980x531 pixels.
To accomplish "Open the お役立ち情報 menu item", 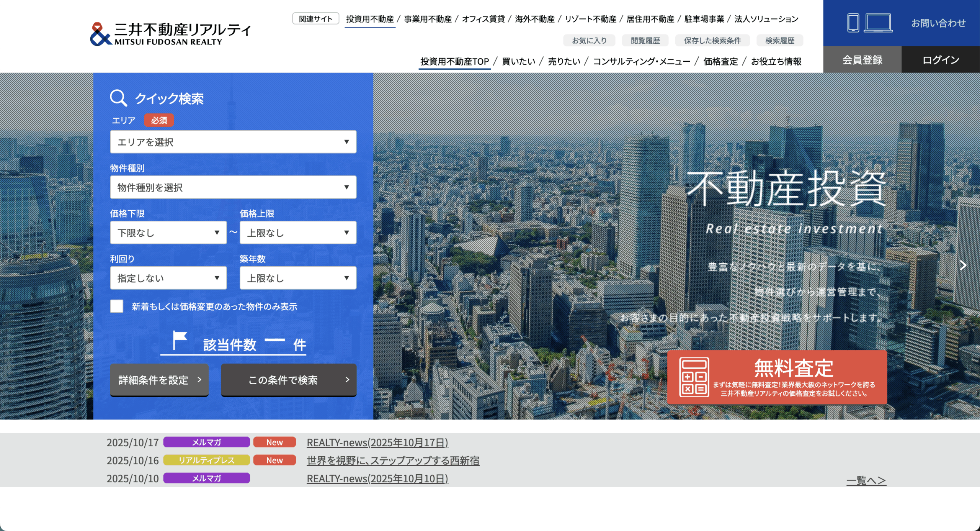I will pyautogui.click(x=776, y=61).
